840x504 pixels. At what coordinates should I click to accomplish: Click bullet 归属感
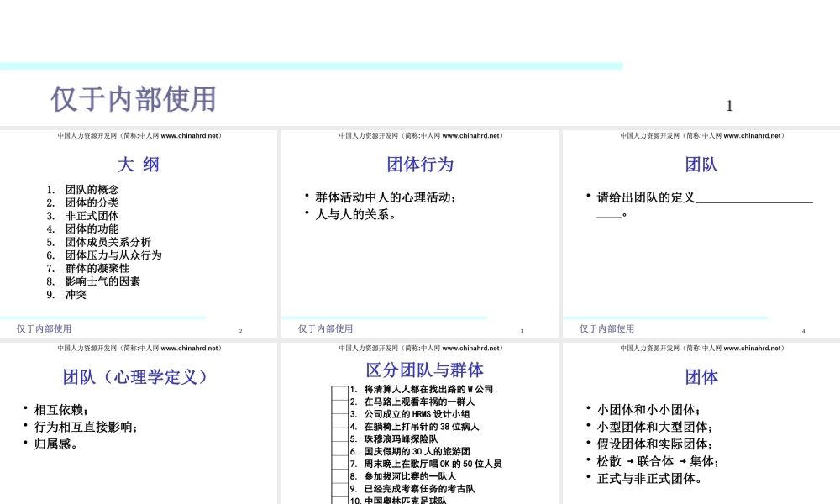click(x=55, y=444)
